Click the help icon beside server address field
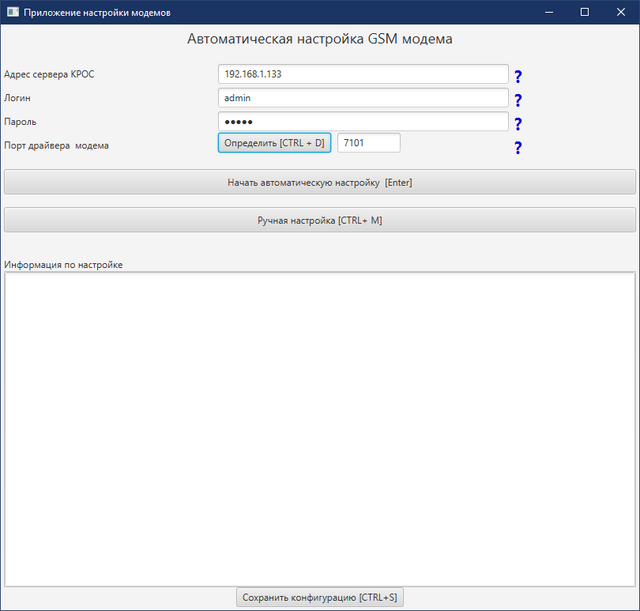The image size is (640, 611). [518, 76]
